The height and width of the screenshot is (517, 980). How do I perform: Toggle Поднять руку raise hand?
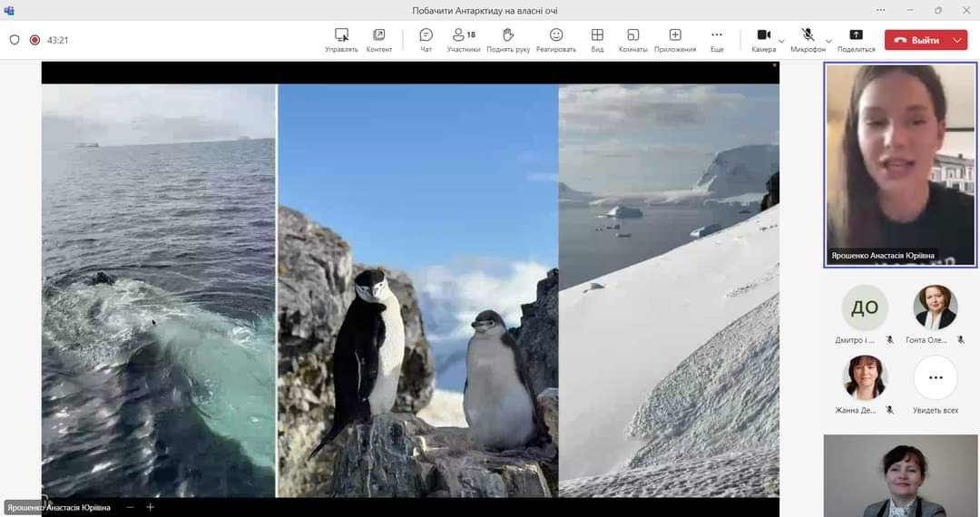point(508,39)
